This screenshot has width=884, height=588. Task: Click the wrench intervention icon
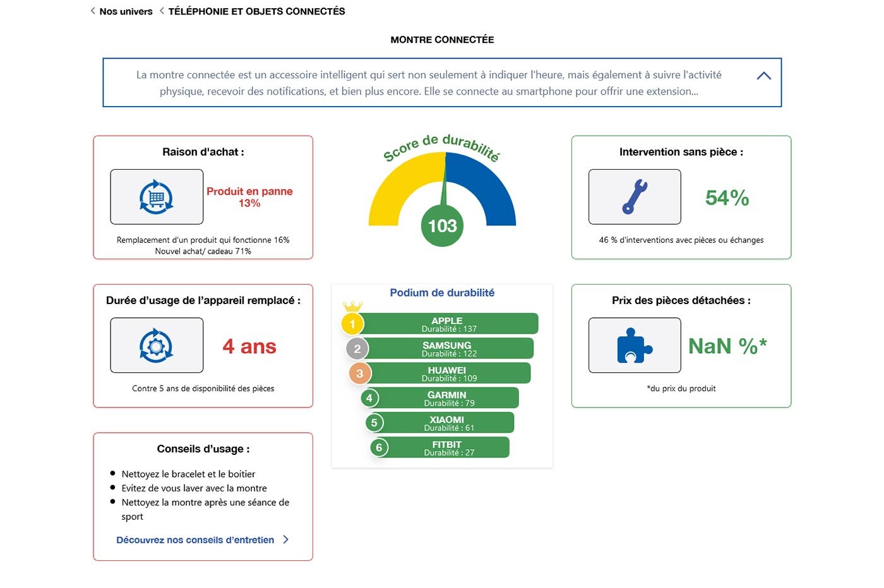tap(635, 197)
